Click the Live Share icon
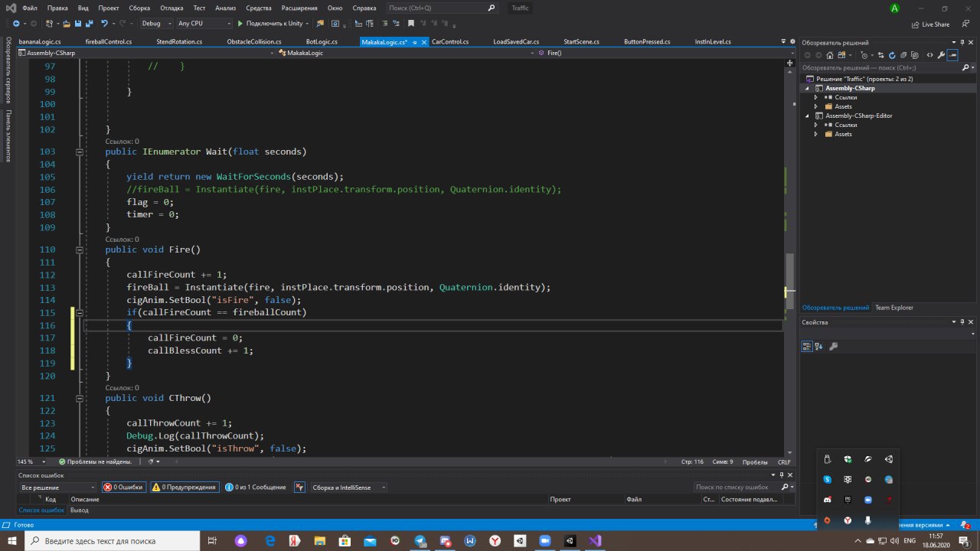980x551 pixels. 916,24
